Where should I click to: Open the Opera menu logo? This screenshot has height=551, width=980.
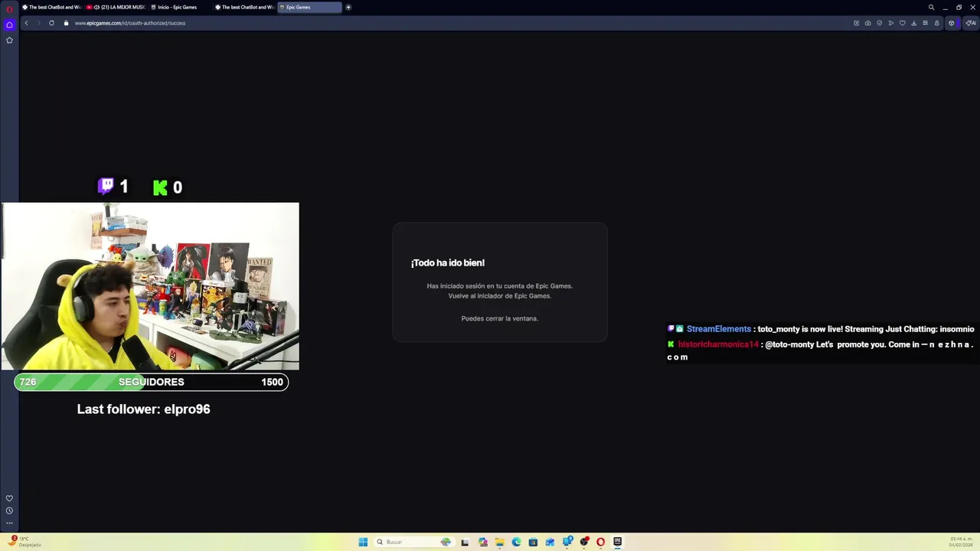[9, 8]
